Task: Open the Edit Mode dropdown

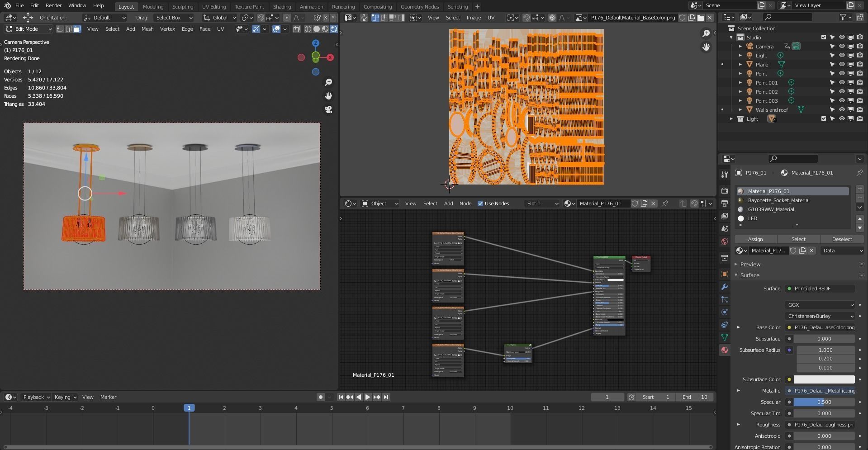Action: (x=28, y=29)
